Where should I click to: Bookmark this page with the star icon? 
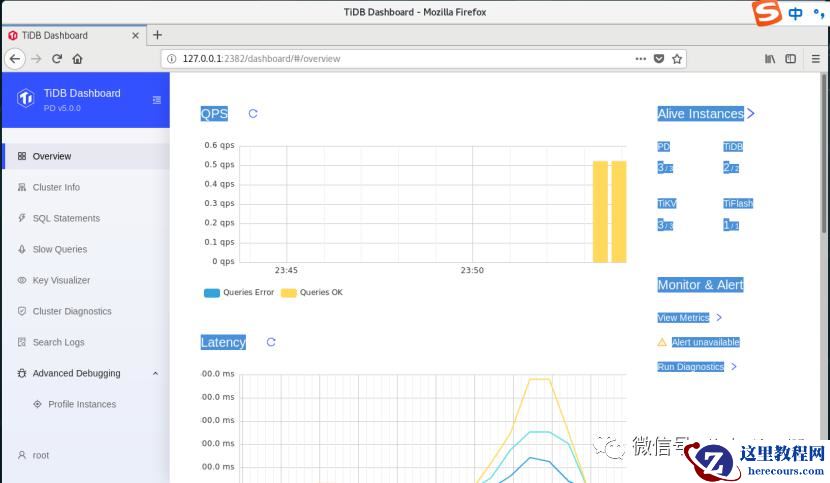coord(677,59)
